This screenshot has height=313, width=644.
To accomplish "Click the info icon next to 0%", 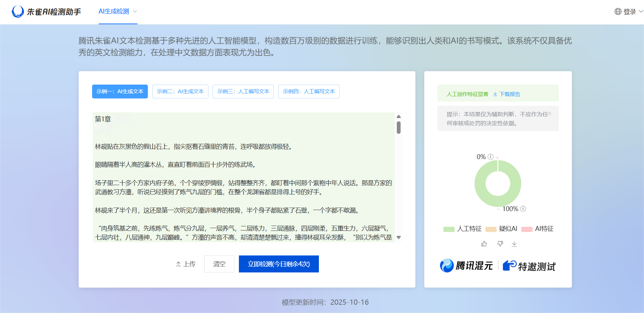I will tap(490, 157).
